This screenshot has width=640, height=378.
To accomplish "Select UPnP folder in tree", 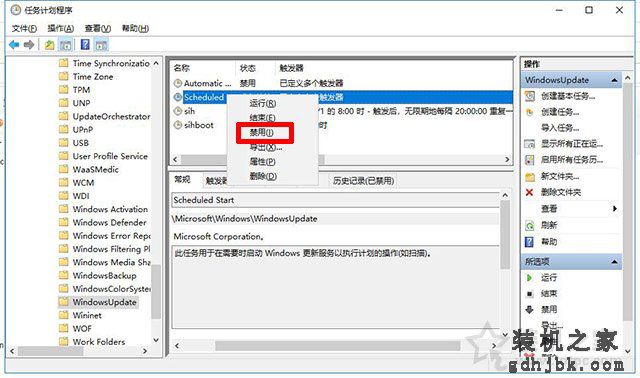I will pos(82,130).
